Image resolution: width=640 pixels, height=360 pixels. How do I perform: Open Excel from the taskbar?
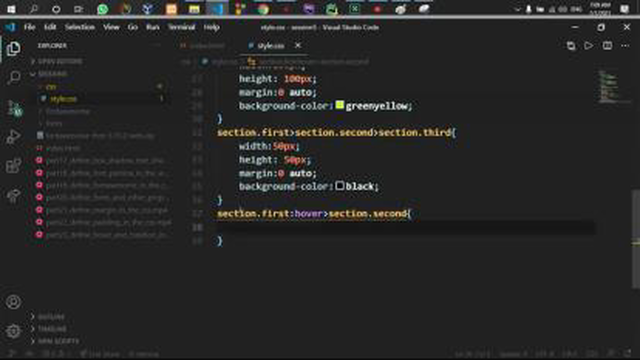pos(355,9)
